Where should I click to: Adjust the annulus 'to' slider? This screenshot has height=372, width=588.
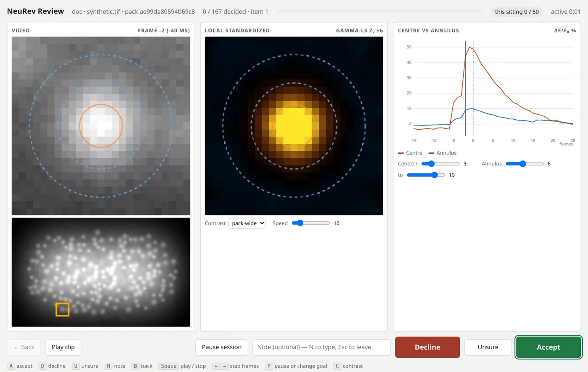[425, 175]
